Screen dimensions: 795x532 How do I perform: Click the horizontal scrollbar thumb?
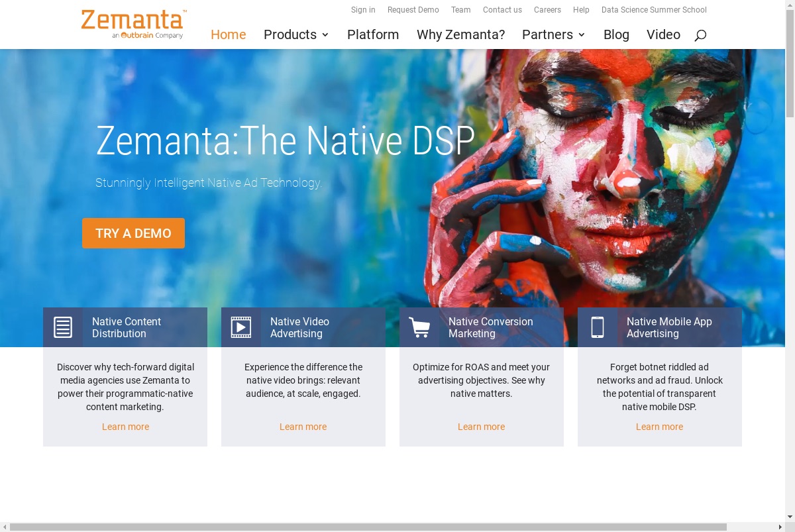coord(368,527)
